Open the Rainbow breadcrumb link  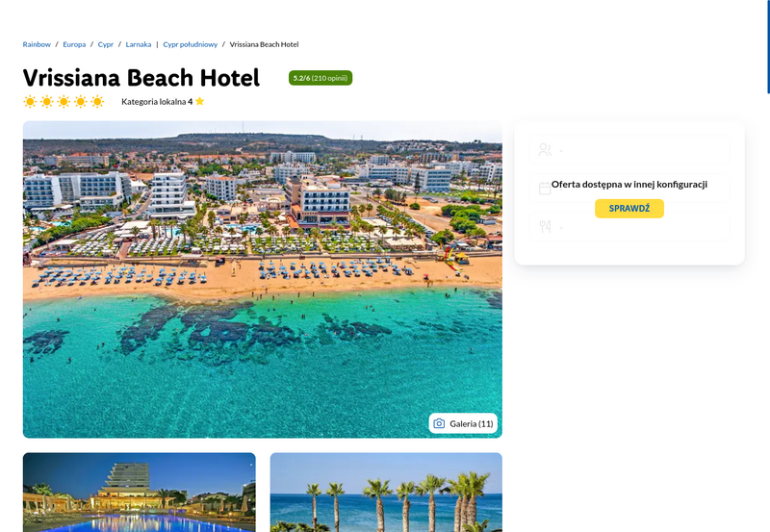(37, 44)
